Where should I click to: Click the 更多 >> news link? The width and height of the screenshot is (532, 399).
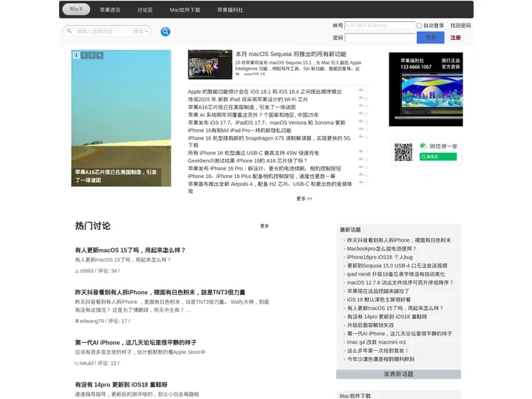[304, 199]
